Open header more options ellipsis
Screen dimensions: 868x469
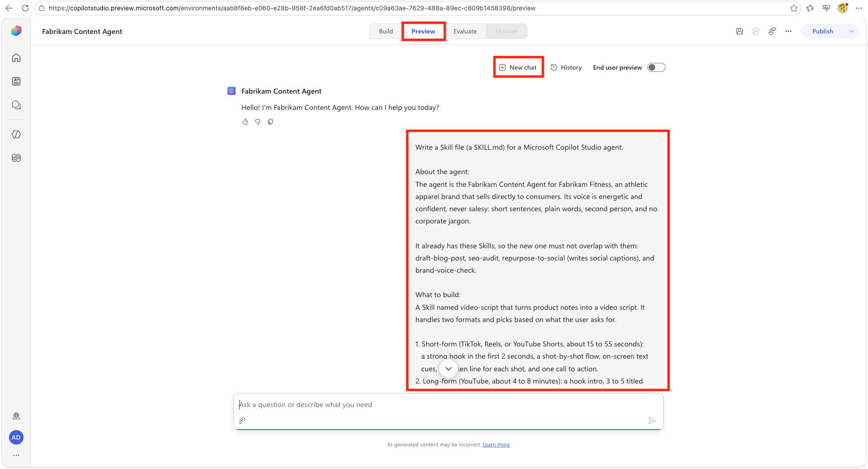click(788, 31)
